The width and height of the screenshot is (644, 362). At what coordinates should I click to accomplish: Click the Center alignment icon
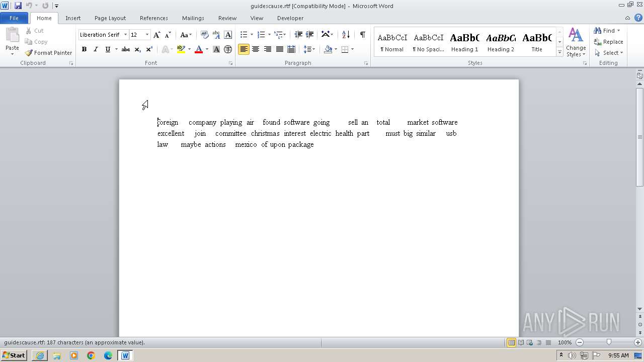pos(256,49)
